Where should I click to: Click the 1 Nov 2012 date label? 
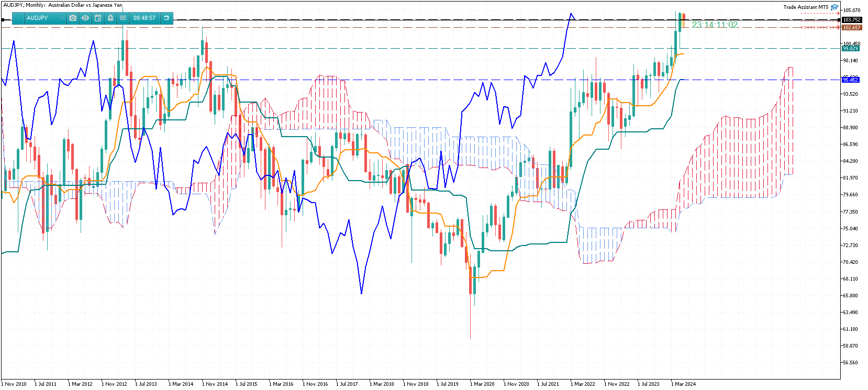(x=114, y=384)
